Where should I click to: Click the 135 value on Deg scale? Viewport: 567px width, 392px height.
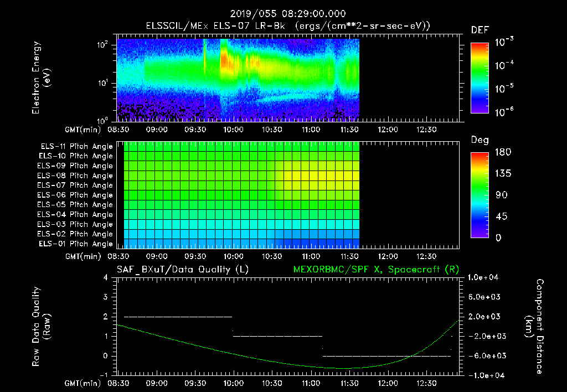[x=503, y=174]
